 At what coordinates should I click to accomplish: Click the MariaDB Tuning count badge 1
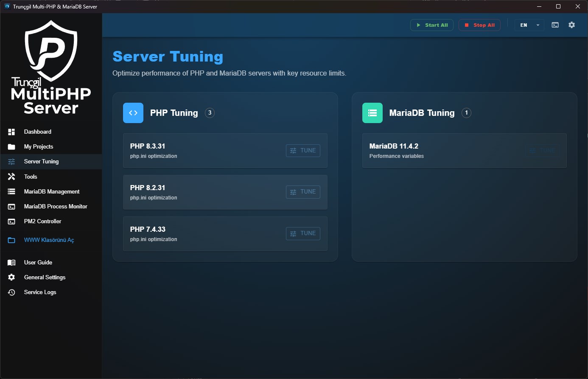pos(466,113)
